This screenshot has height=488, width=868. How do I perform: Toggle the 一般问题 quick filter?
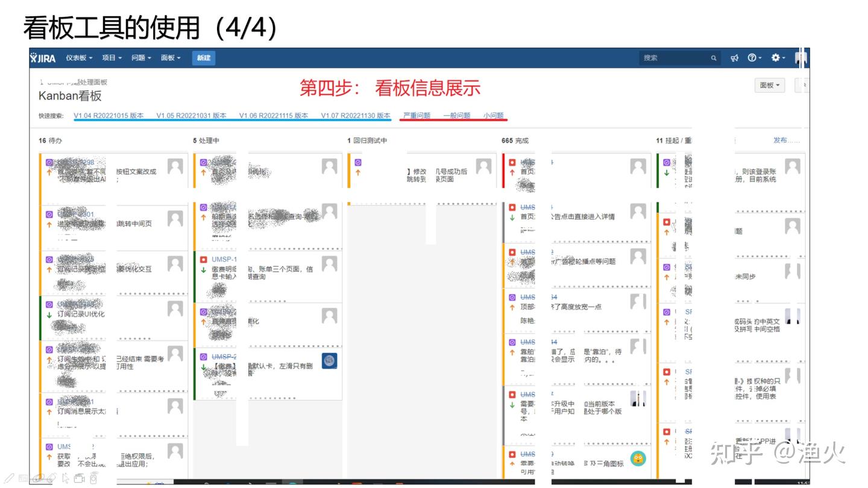(456, 116)
